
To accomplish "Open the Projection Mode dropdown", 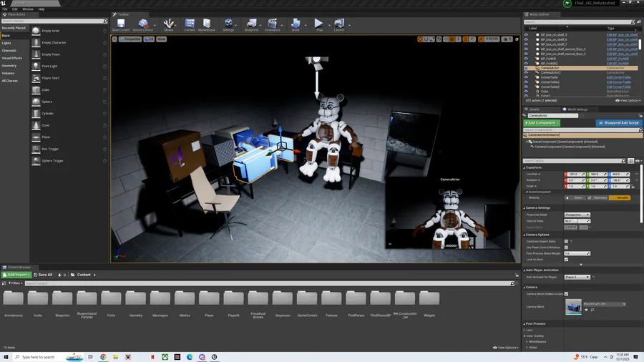I will pos(577,215).
